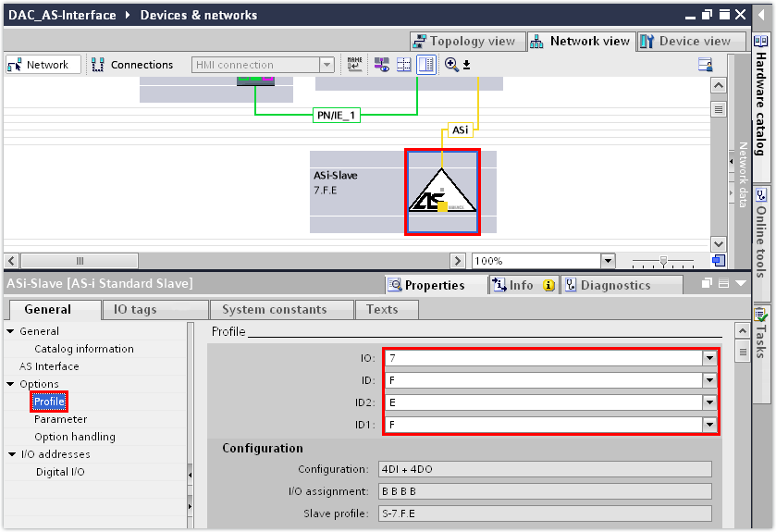Click the ASi slave device icon
776x532 pixels.
442,192
